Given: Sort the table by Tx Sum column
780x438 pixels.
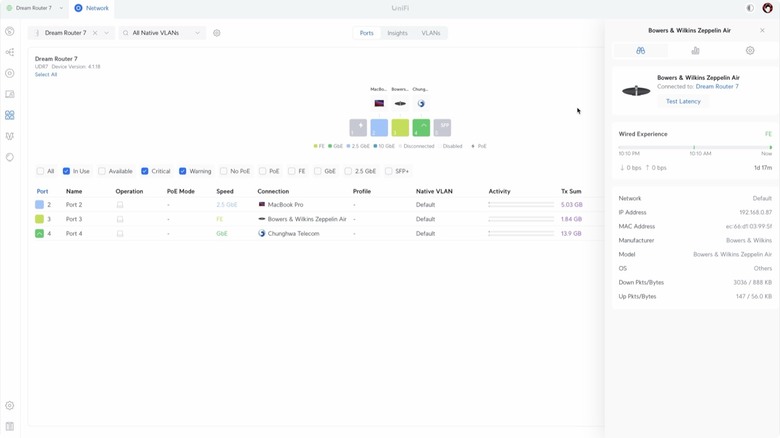Looking at the screenshot, I should point(571,191).
